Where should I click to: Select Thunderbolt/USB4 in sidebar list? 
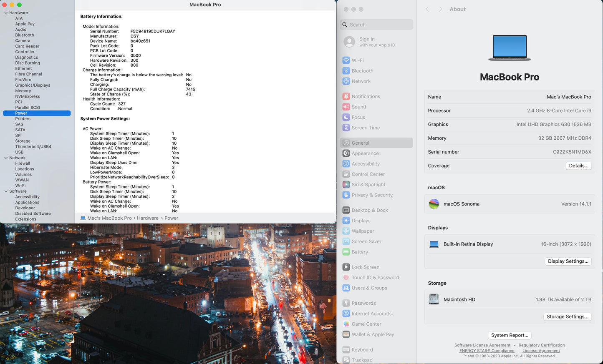(33, 147)
